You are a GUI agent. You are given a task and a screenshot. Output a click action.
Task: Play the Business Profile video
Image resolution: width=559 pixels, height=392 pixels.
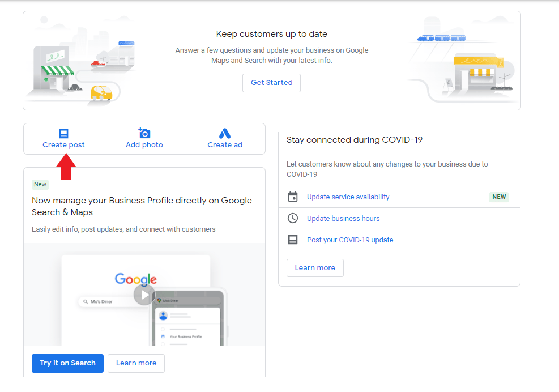click(144, 295)
